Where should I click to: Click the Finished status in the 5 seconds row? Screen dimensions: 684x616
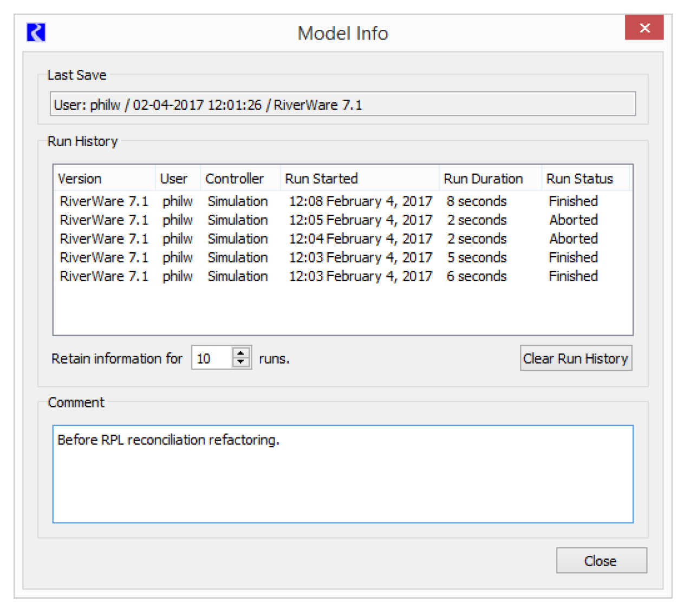574,257
